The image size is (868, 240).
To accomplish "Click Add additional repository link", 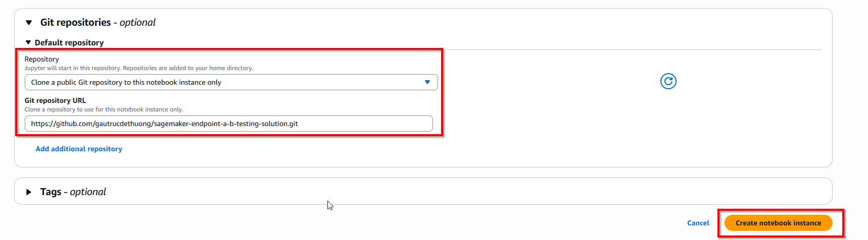I will pyautogui.click(x=79, y=149).
